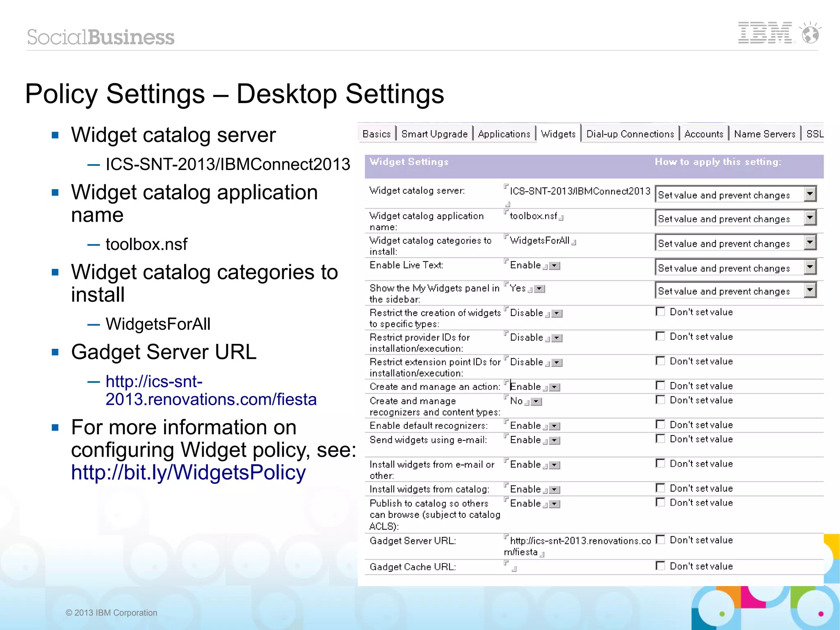This screenshot has width=840, height=630.
Task: Open the Name Servers tab
Action: (x=765, y=134)
